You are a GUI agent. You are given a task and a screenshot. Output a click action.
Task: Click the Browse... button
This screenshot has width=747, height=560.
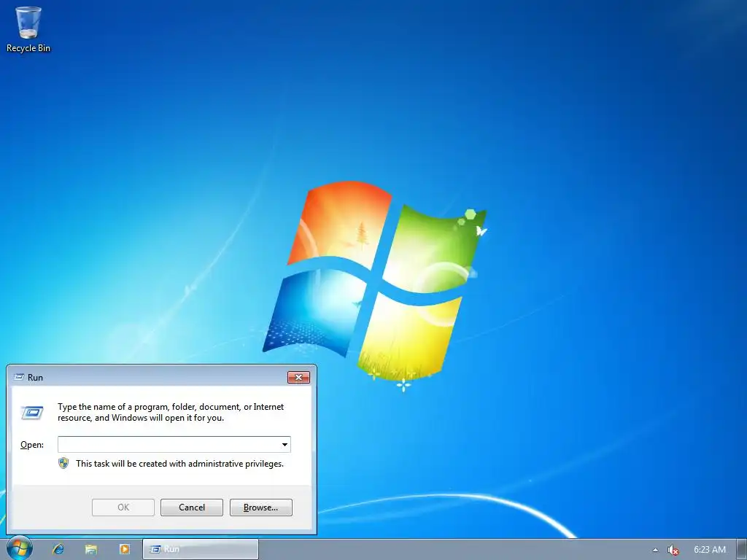260,507
